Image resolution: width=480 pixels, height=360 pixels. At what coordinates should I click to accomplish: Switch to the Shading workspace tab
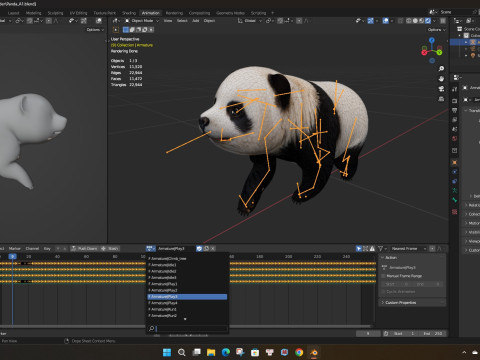click(x=129, y=13)
